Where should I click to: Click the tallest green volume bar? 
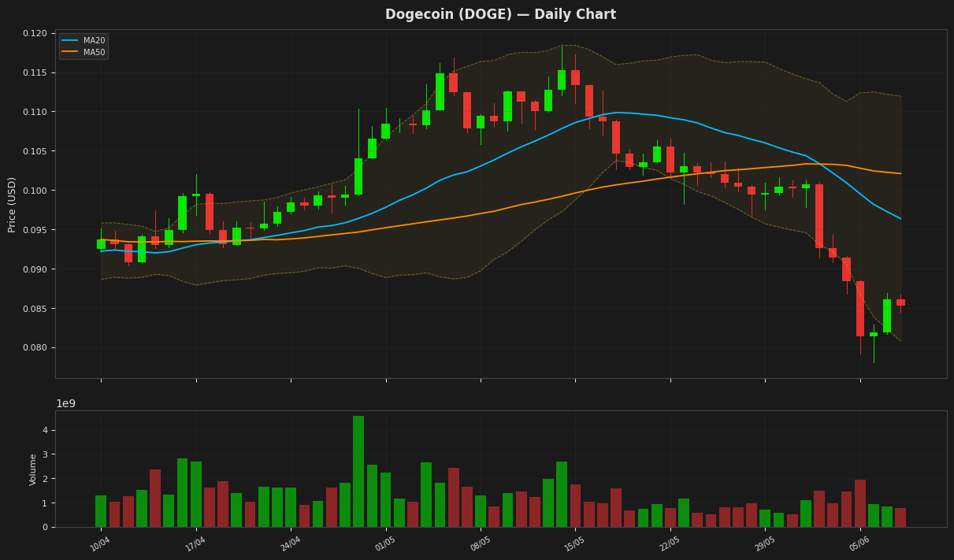coord(358,471)
